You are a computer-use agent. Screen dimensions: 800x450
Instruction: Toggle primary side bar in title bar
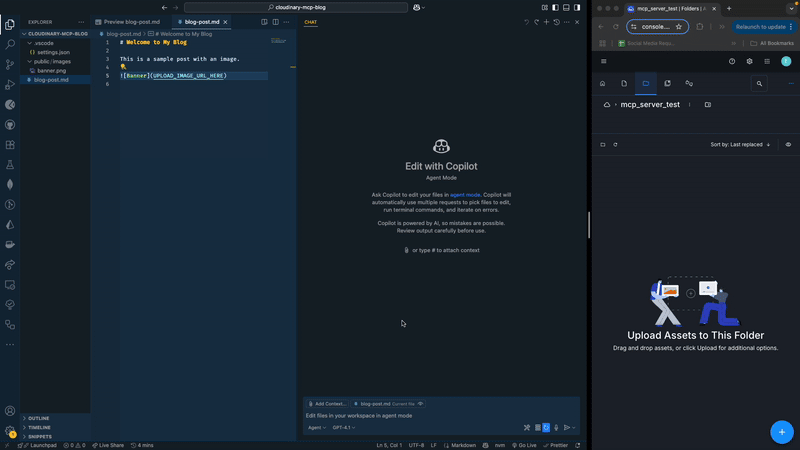coord(556,8)
